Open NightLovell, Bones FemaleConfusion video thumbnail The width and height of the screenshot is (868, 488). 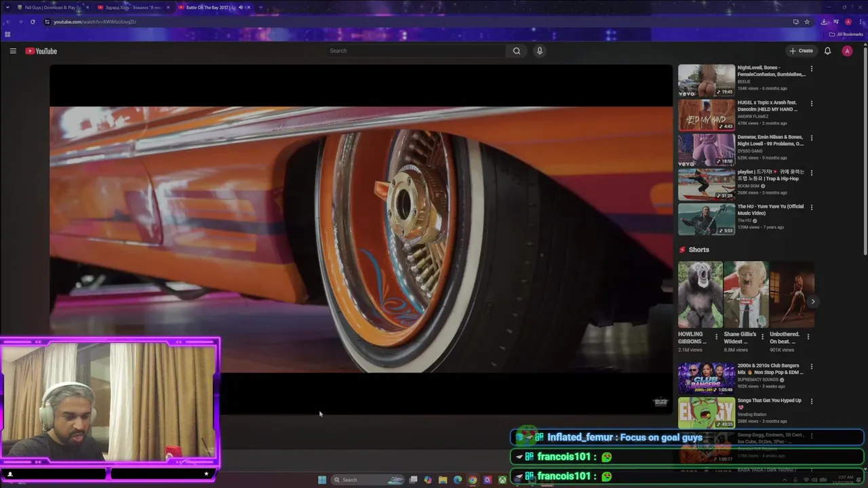(x=707, y=80)
